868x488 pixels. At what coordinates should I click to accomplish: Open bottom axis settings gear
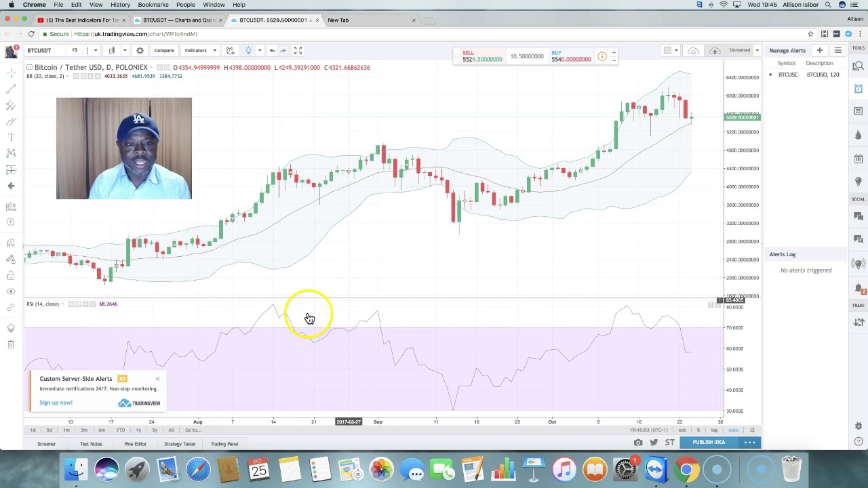(752, 430)
